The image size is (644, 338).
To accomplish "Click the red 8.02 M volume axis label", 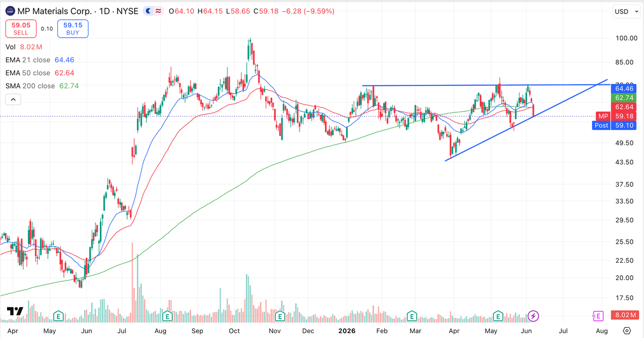I will coord(625,315).
